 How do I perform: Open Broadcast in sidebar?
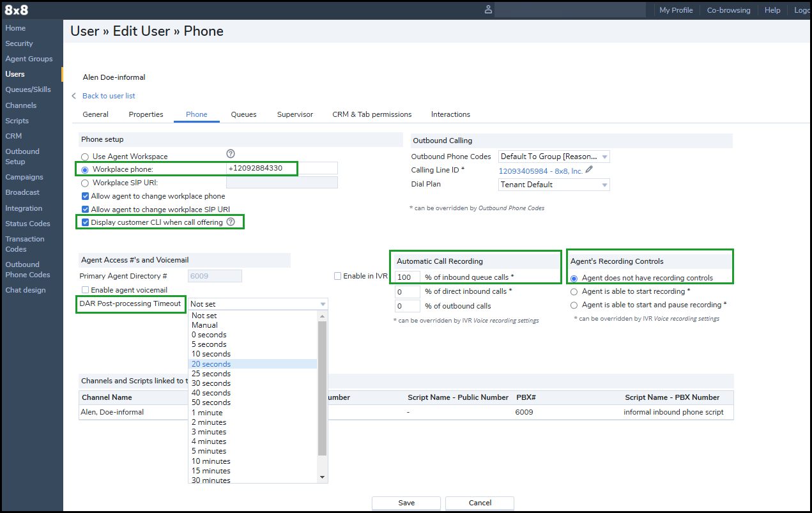click(22, 192)
